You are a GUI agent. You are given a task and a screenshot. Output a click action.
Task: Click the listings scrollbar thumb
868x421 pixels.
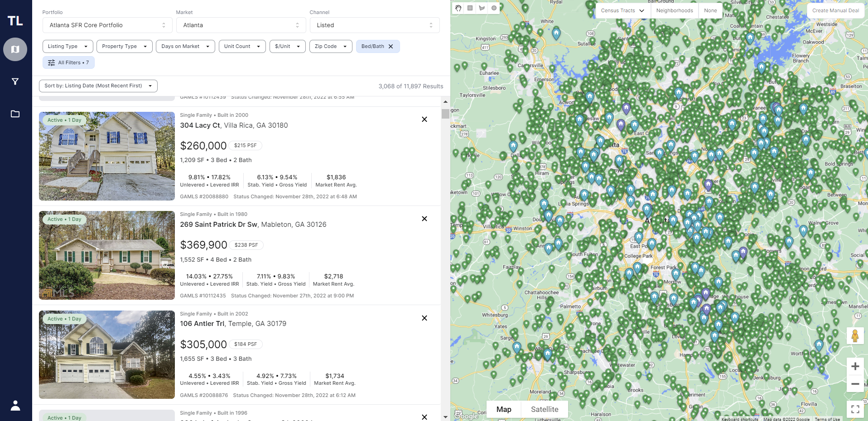[x=445, y=114]
